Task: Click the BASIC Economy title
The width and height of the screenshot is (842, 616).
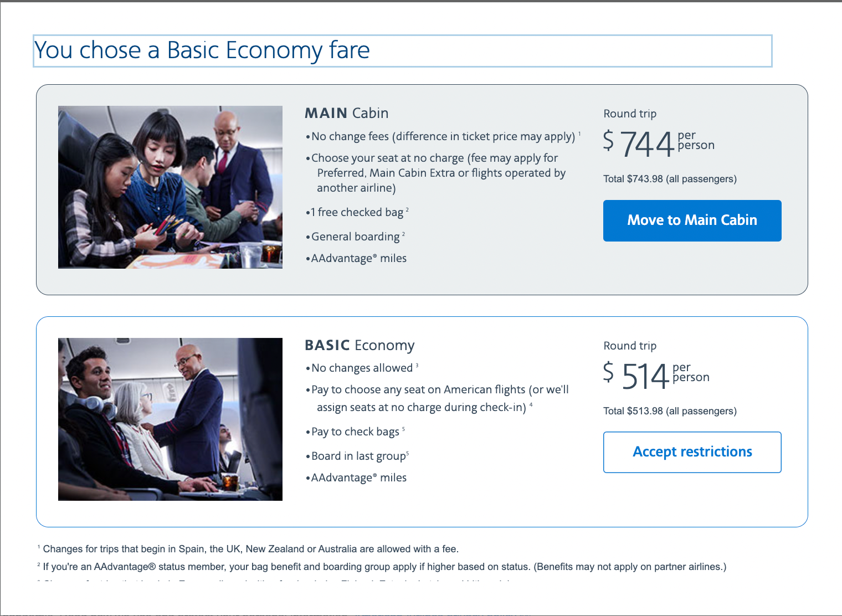Action: [x=360, y=345]
